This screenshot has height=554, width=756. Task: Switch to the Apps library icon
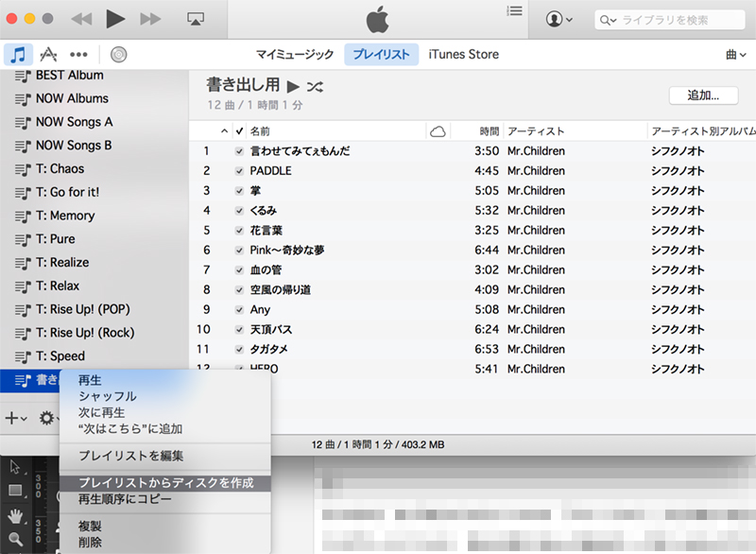tap(48, 55)
